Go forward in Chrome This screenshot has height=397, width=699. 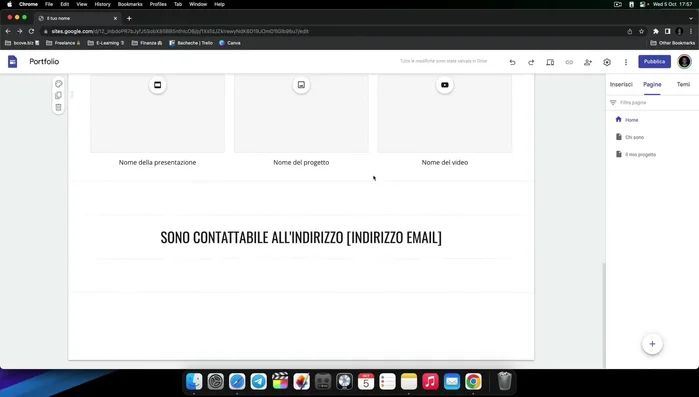click(20, 31)
